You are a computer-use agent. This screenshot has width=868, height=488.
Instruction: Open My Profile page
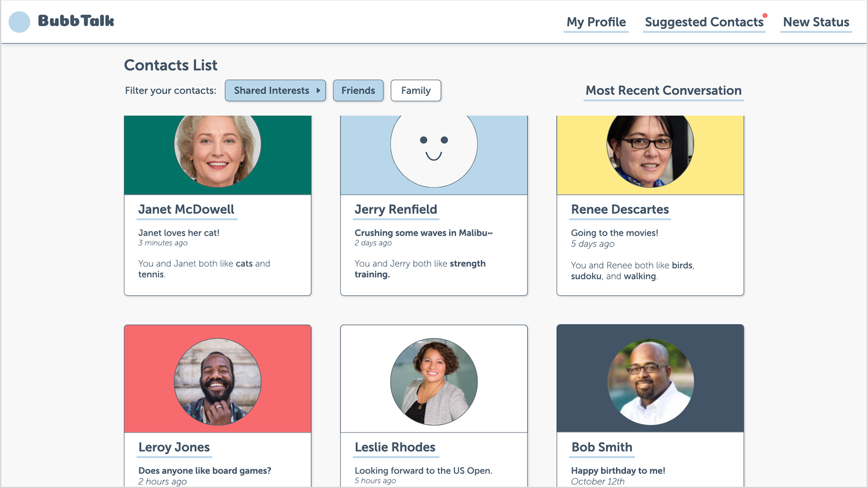(596, 22)
